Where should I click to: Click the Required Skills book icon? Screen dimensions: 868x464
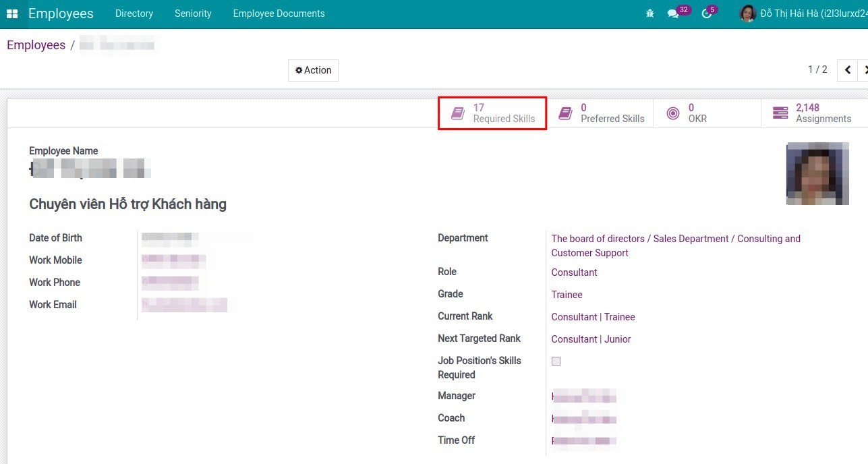pyautogui.click(x=457, y=113)
